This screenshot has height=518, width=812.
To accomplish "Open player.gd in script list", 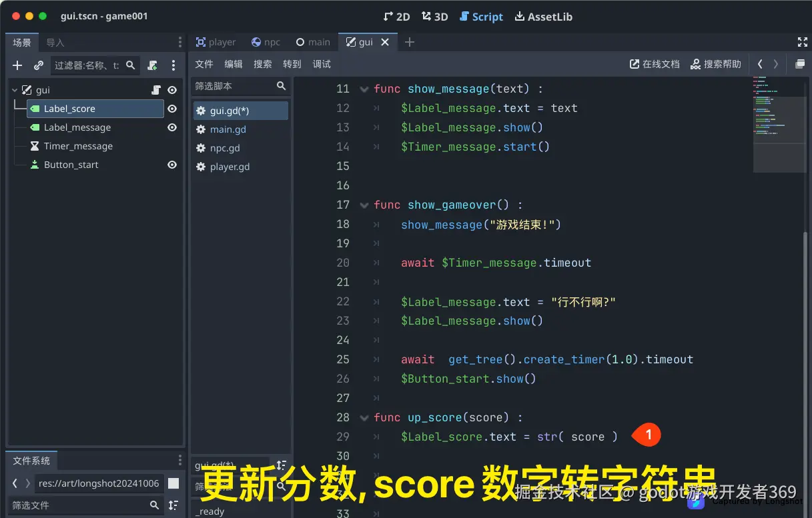I will pyautogui.click(x=240, y=167).
